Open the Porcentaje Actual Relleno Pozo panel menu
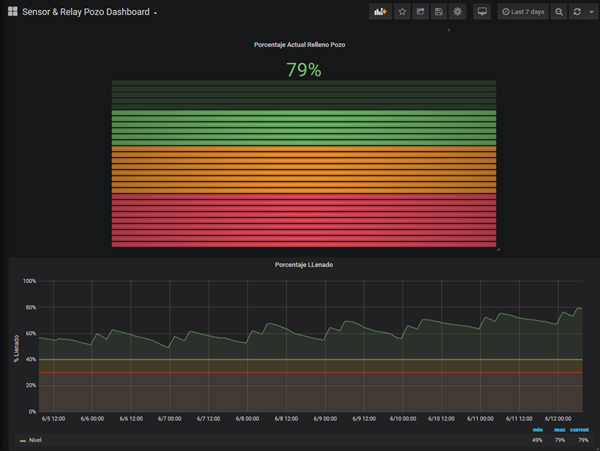 click(x=303, y=45)
